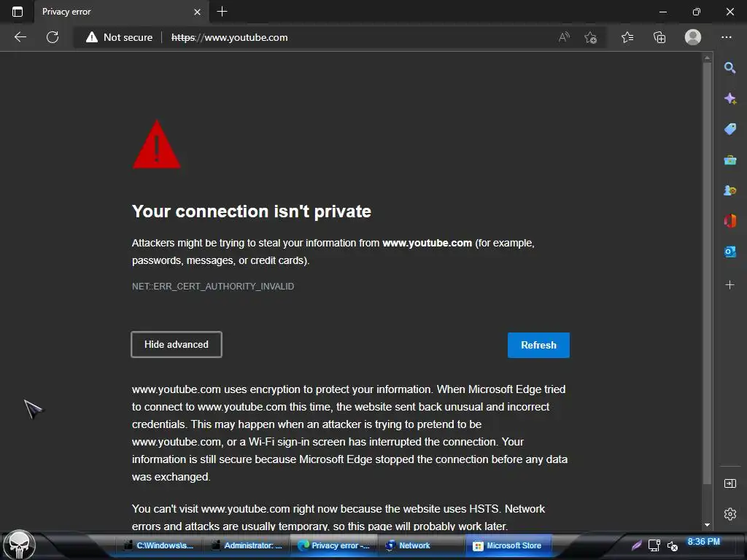Click the feather pen tray icon

[x=636, y=545]
